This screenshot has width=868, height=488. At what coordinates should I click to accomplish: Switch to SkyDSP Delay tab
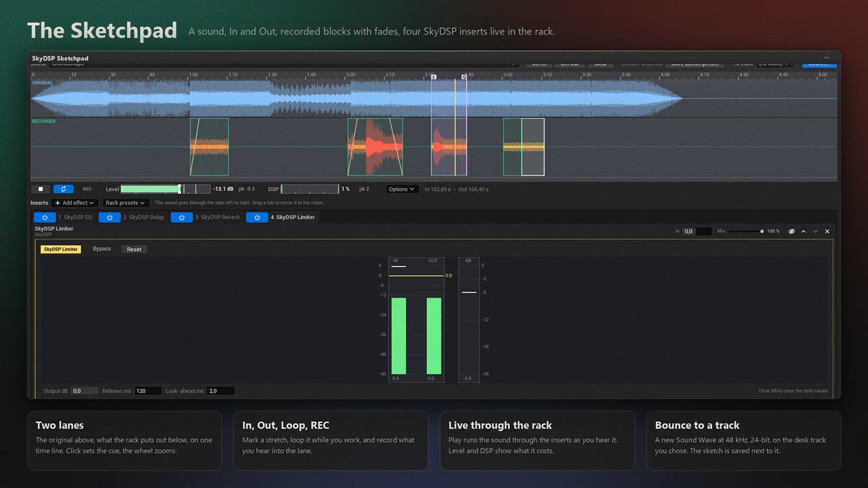pos(144,218)
